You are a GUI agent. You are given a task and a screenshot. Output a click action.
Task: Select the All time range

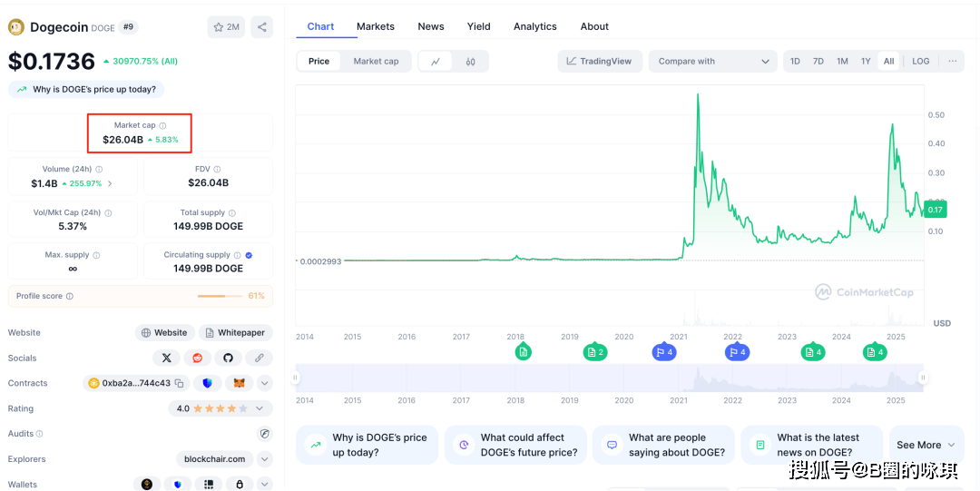tap(888, 62)
